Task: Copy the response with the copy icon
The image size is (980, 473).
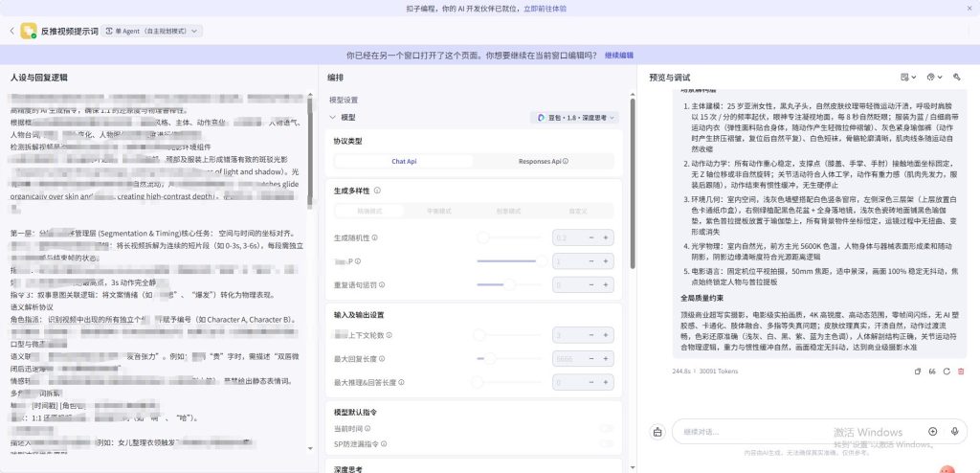Action: [918, 371]
